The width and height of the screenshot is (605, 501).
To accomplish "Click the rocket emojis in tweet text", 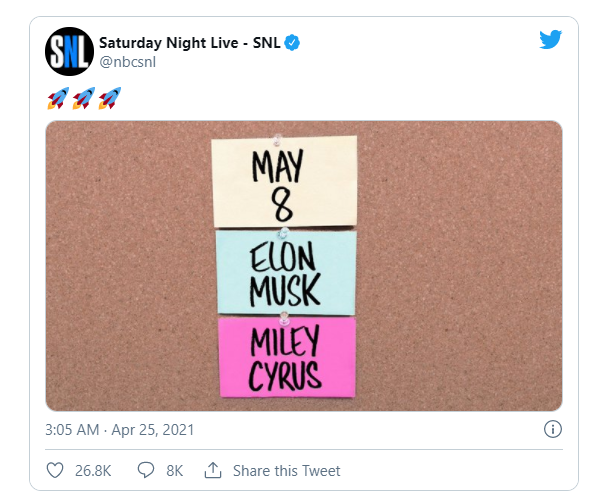I will [x=83, y=98].
